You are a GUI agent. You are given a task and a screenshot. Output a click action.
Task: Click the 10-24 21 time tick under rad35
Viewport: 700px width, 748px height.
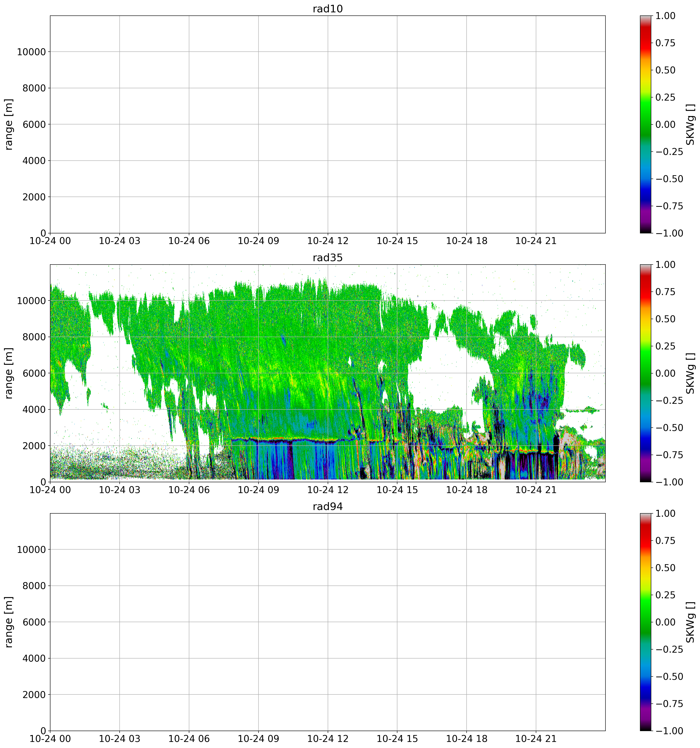pyautogui.click(x=536, y=490)
